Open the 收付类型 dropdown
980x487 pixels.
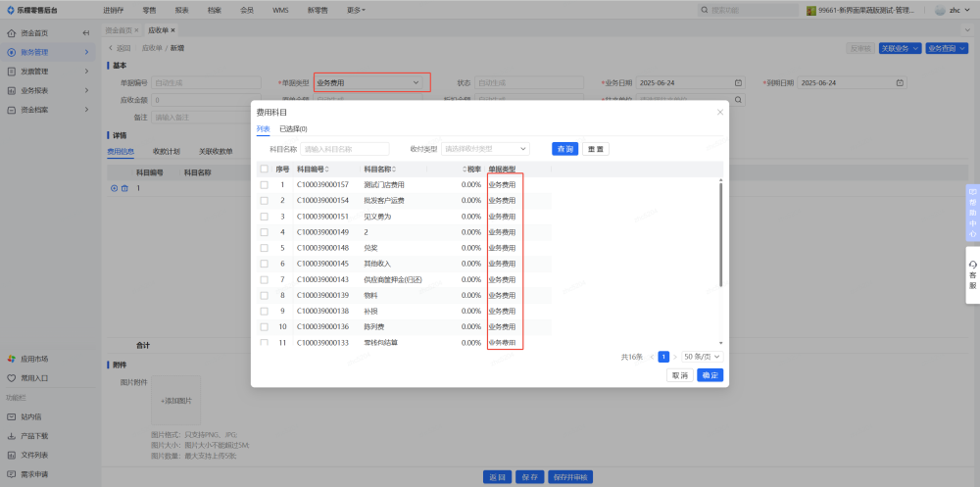pos(486,149)
